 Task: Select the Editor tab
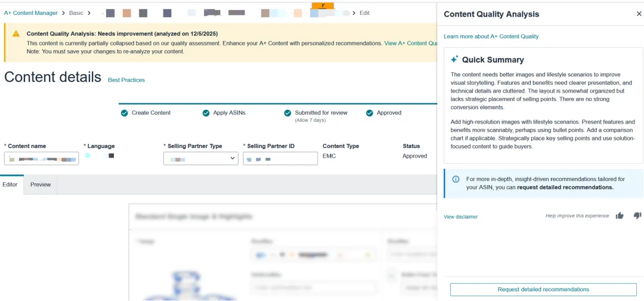click(x=10, y=185)
